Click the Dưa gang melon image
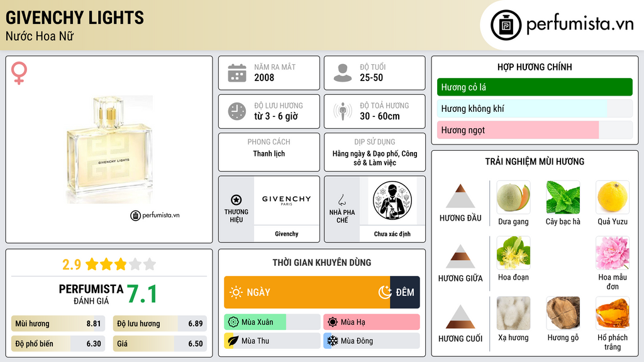The width and height of the screenshot is (644, 362). [x=513, y=197]
